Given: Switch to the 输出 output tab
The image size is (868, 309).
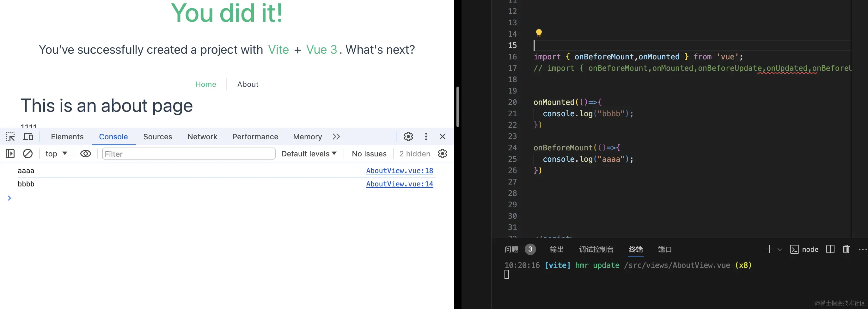Looking at the screenshot, I should 557,249.
